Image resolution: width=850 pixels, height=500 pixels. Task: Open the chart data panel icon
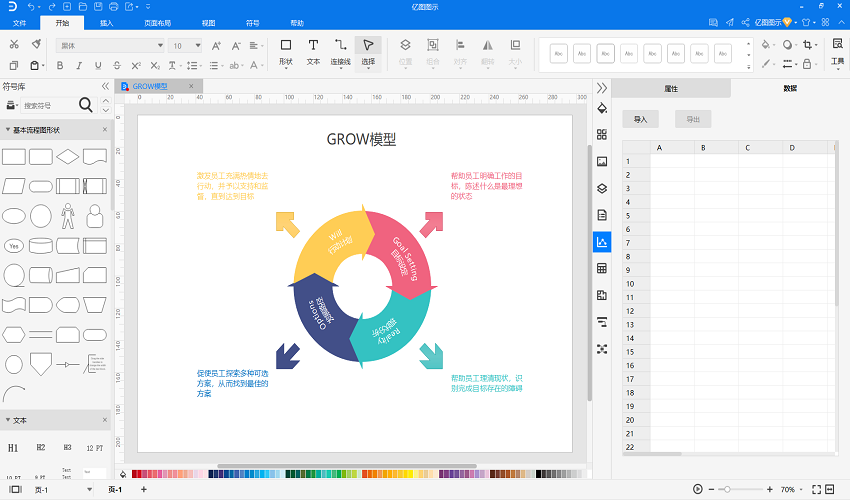click(602, 242)
